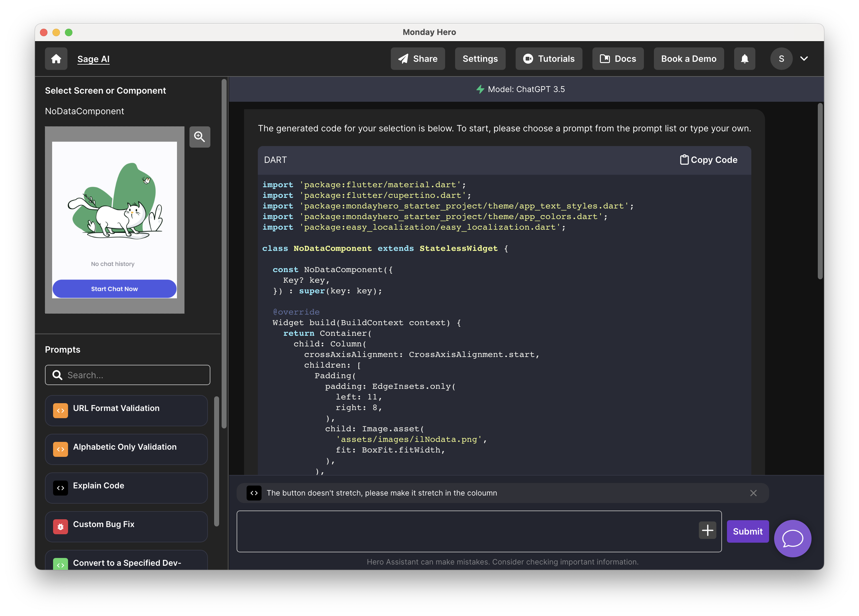This screenshot has height=616, width=859.
Task: Open the Sage AI project link
Action: (x=93, y=59)
